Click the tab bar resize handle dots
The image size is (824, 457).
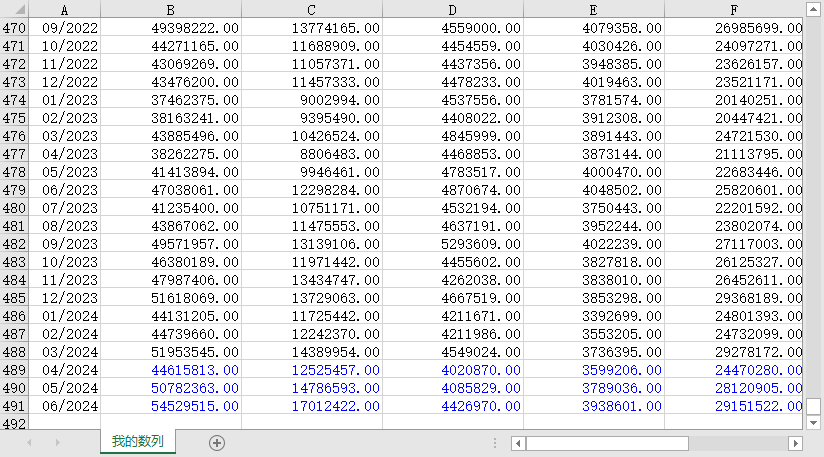tap(495, 443)
